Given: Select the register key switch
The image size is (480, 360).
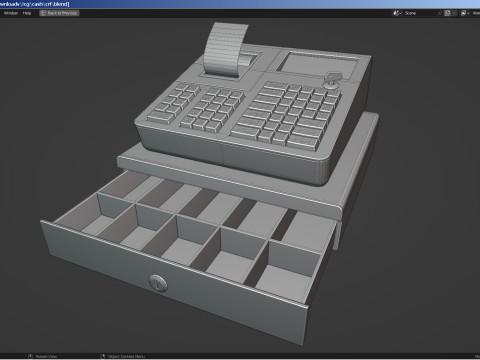Looking at the screenshot, I should 332,80.
